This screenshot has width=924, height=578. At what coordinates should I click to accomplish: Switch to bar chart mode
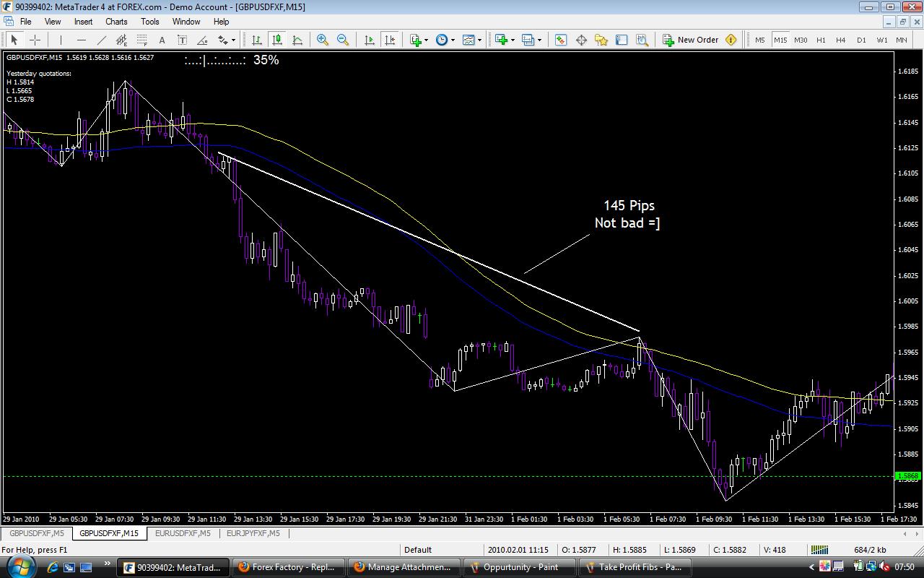click(x=256, y=40)
